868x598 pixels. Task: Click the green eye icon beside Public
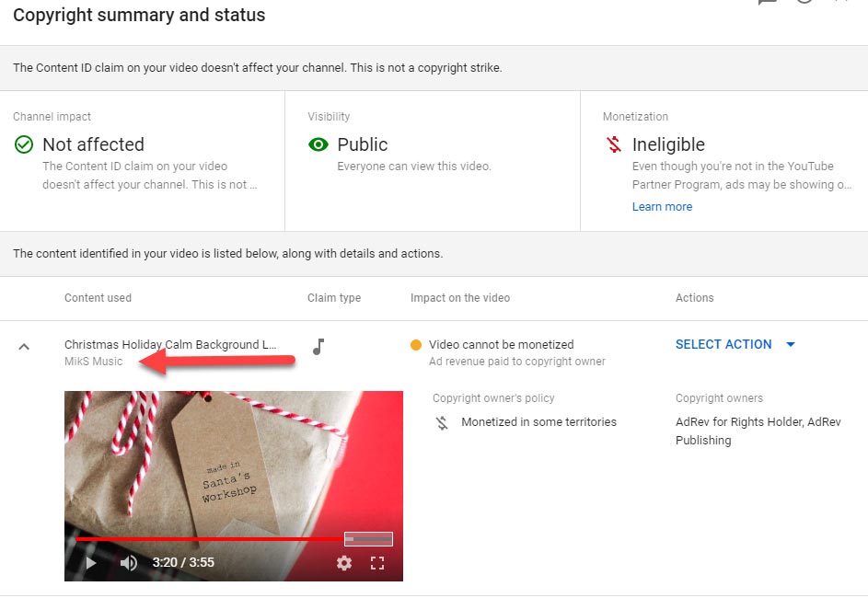click(318, 144)
